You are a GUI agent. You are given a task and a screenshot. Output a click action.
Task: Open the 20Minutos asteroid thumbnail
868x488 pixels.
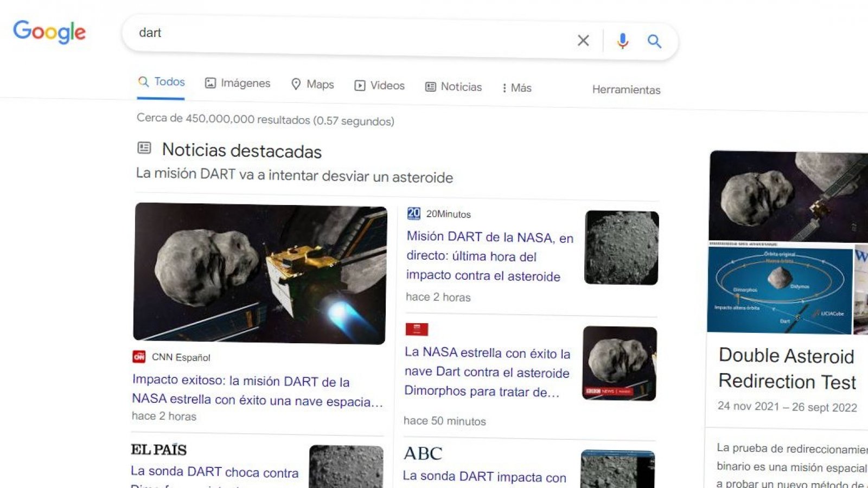click(622, 248)
